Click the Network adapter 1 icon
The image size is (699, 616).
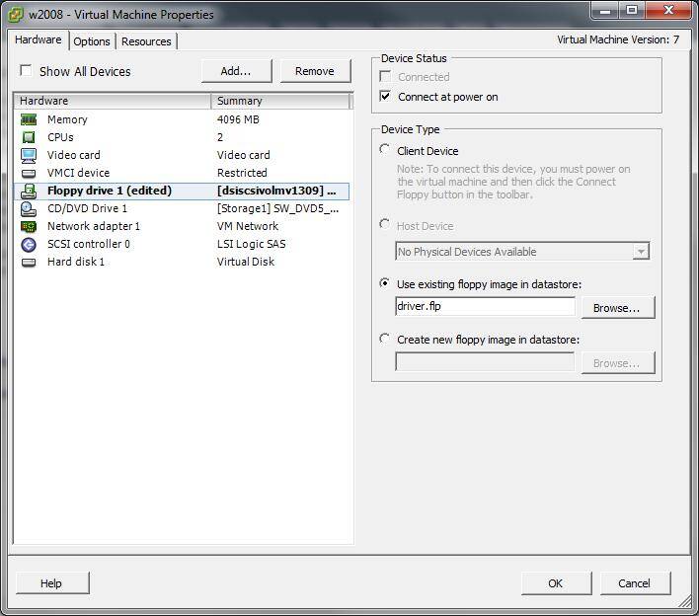(29, 226)
